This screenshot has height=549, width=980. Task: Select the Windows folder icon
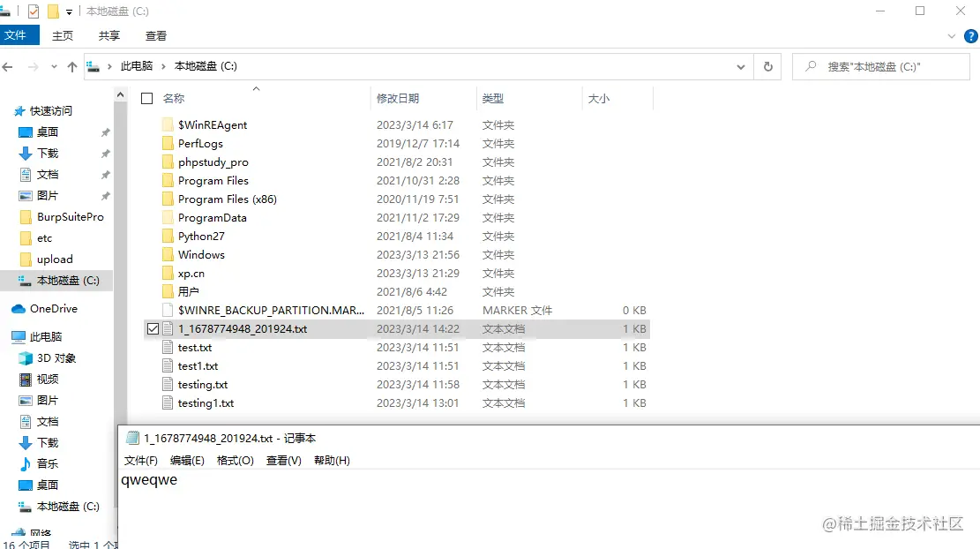tap(168, 254)
